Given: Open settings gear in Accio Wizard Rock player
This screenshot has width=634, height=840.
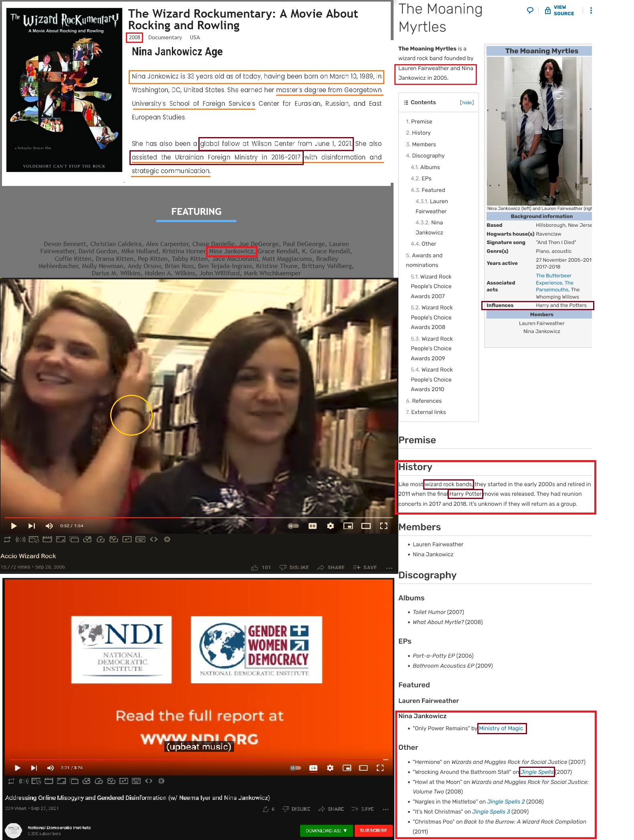Looking at the screenshot, I should coord(330,526).
